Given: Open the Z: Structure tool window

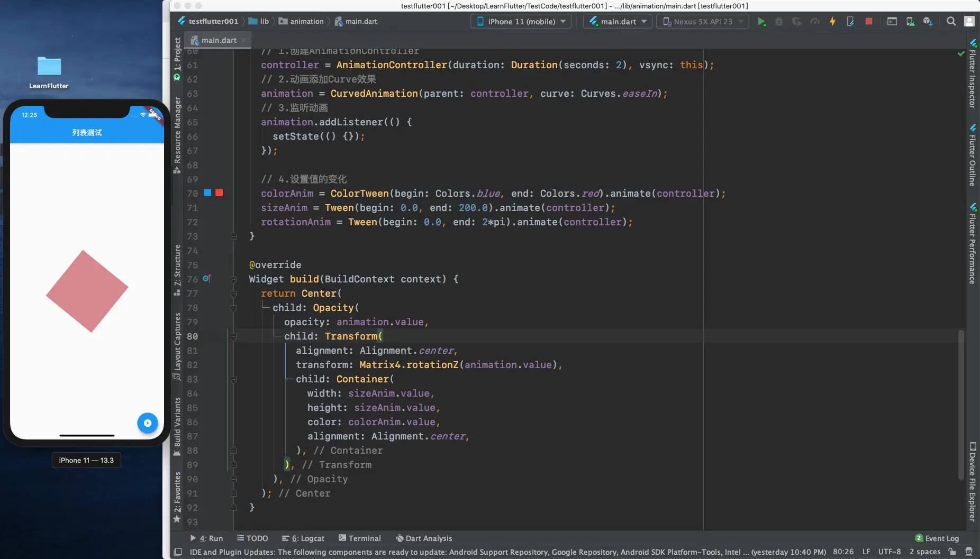Looking at the screenshot, I should [177, 270].
